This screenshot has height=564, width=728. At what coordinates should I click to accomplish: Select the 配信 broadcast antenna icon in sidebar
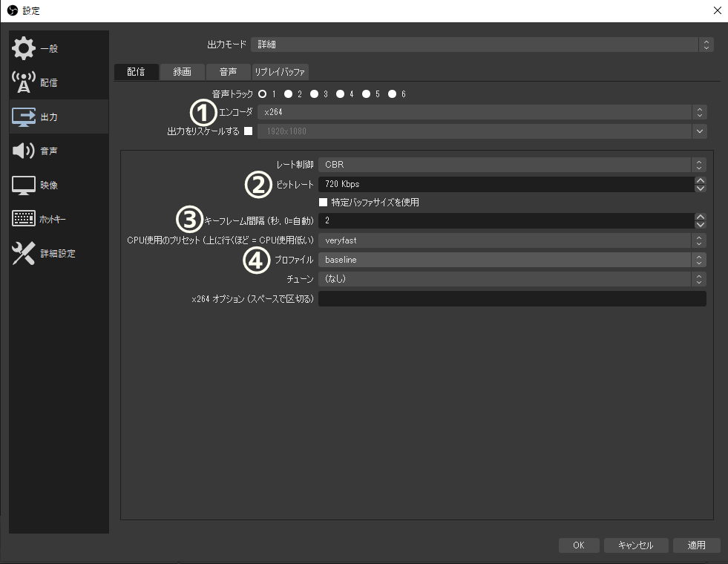[x=24, y=82]
